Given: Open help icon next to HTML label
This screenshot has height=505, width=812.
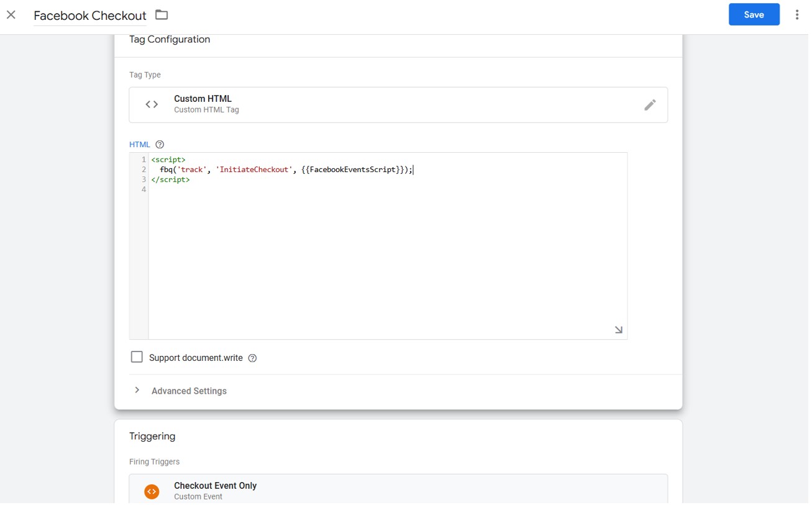Looking at the screenshot, I should (x=160, y=145).
